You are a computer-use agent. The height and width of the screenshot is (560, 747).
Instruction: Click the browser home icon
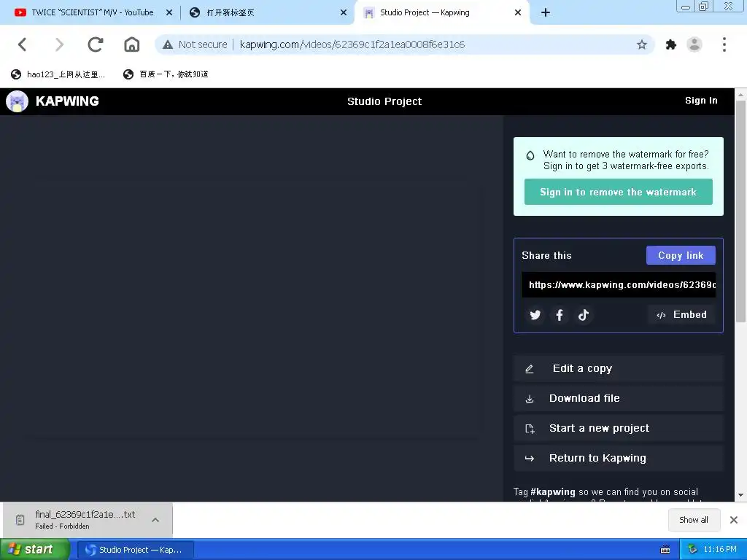[x=131, y=44]
